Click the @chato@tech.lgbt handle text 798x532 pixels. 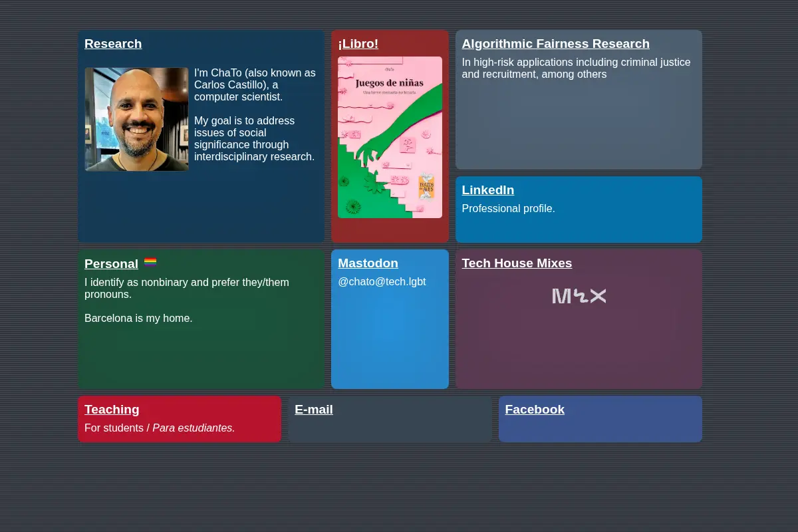click(x=382, y=282)
